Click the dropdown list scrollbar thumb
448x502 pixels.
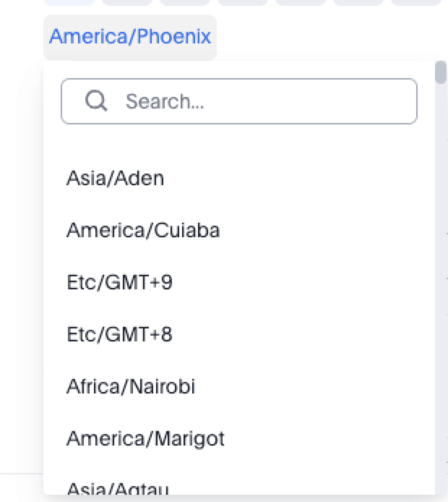point(440,72)
